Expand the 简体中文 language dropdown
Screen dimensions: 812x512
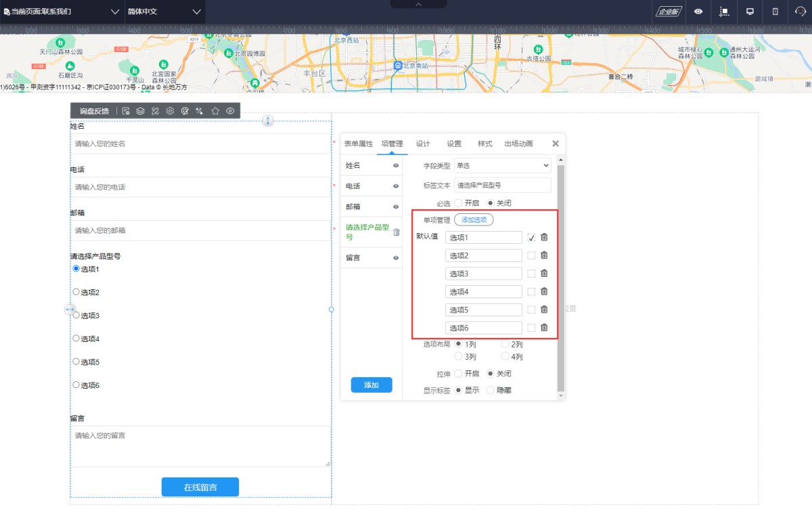pyautogui.click(x=164, y=12)
